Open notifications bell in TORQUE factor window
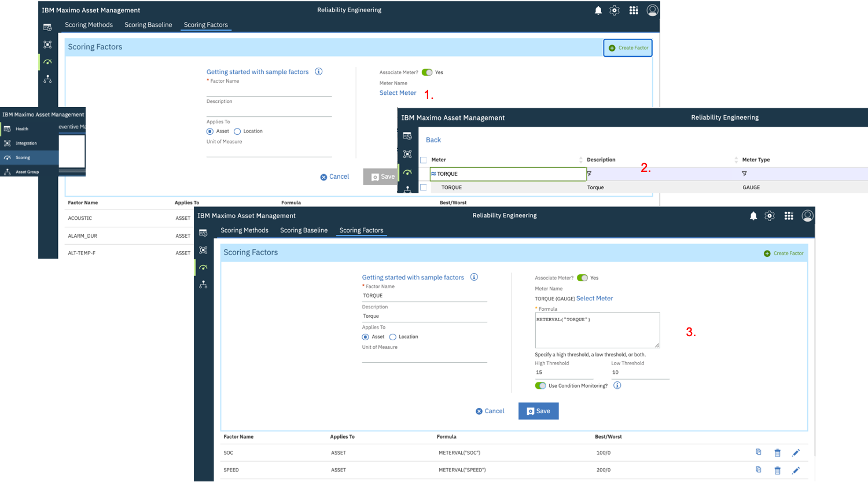 point(753,216)
